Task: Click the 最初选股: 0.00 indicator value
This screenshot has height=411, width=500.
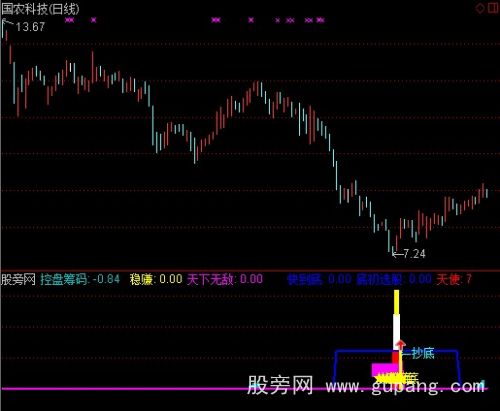Action: click(x=394, y=279)
